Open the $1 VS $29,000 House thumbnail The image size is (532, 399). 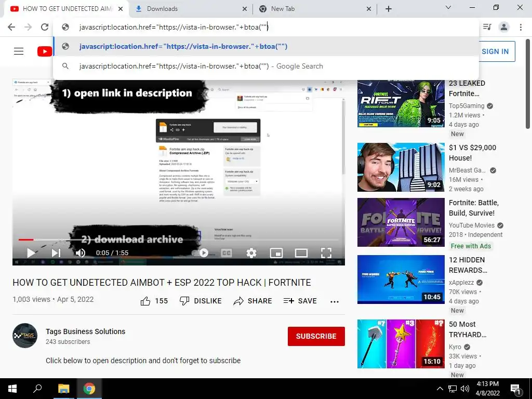[401, 167]
